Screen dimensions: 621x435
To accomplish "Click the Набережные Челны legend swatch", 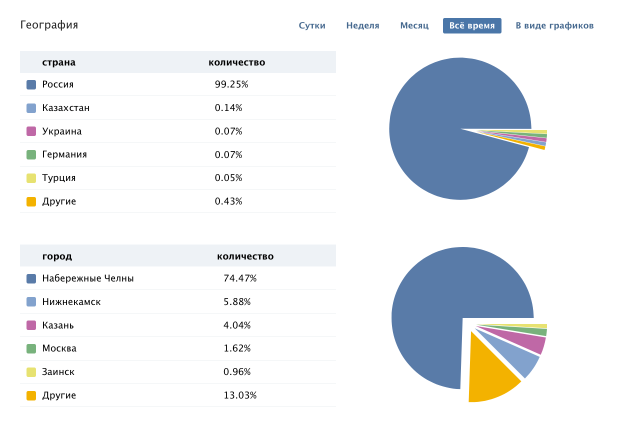I will (31, 278).
